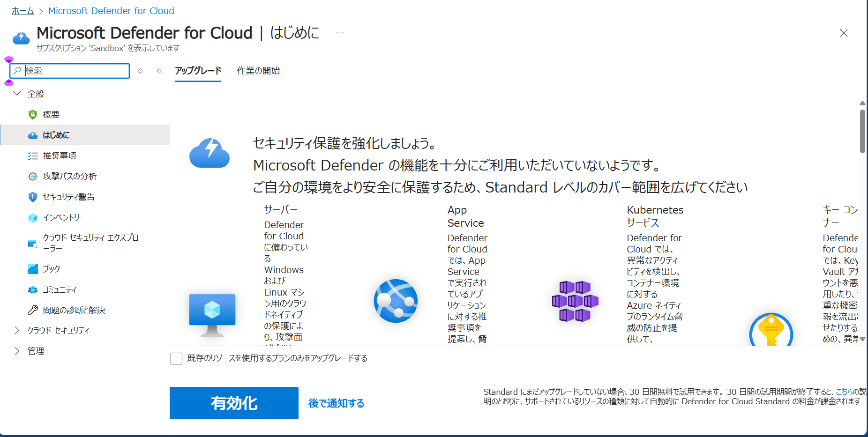Click 問題の診断と解決 wrench icon

coord(32,310)
